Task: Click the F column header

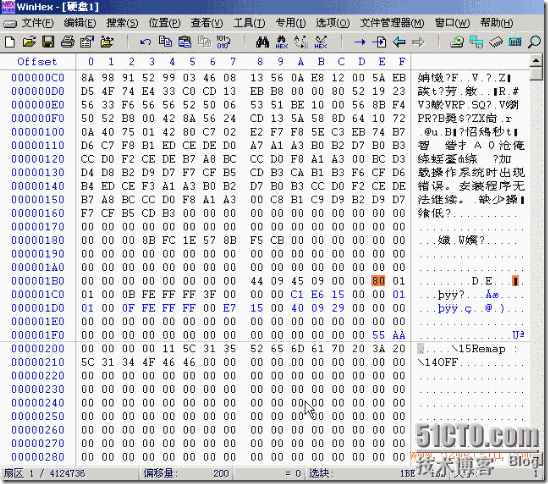Action: 402,62
